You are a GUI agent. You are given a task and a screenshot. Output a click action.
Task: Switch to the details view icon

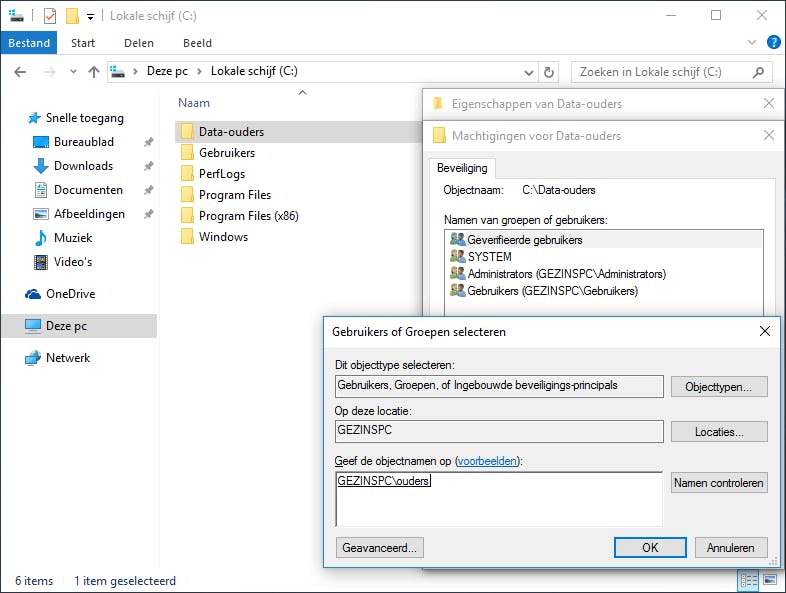click(x=748, y=580)
